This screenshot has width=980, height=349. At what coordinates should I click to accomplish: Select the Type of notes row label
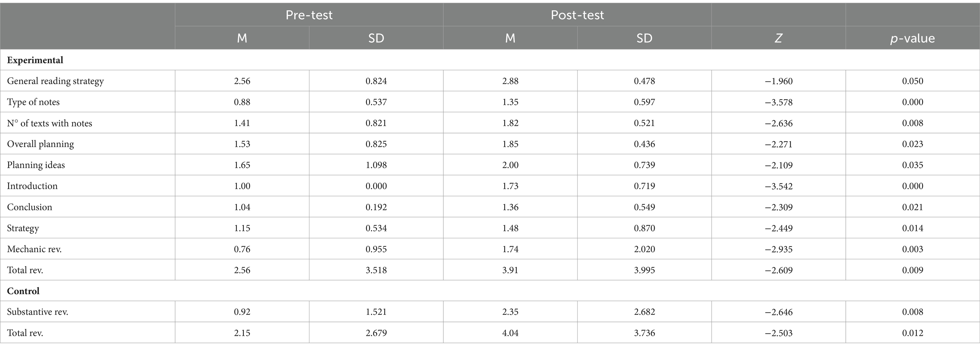[33, 102]
